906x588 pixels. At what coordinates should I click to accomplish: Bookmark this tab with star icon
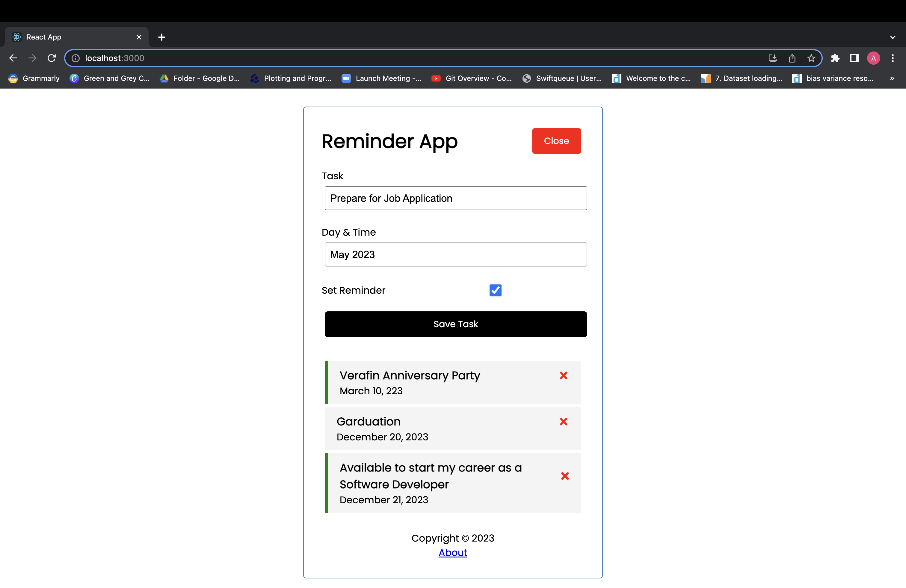tap(811, 58)
